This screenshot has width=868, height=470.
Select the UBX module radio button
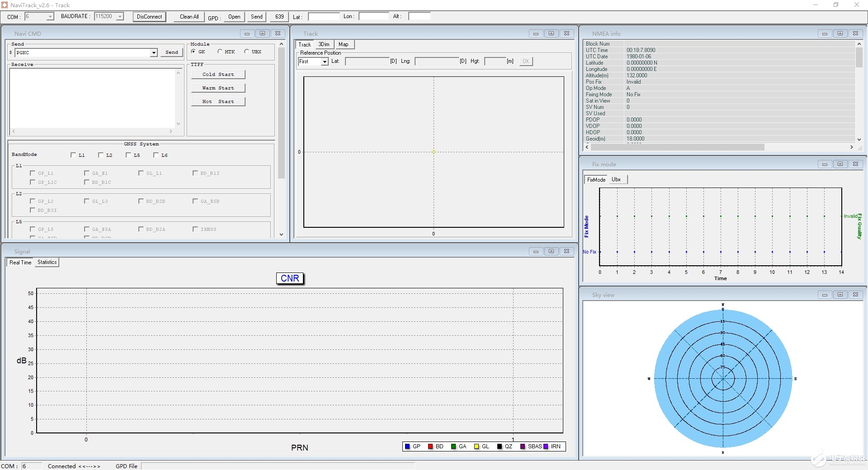(246, 52)
